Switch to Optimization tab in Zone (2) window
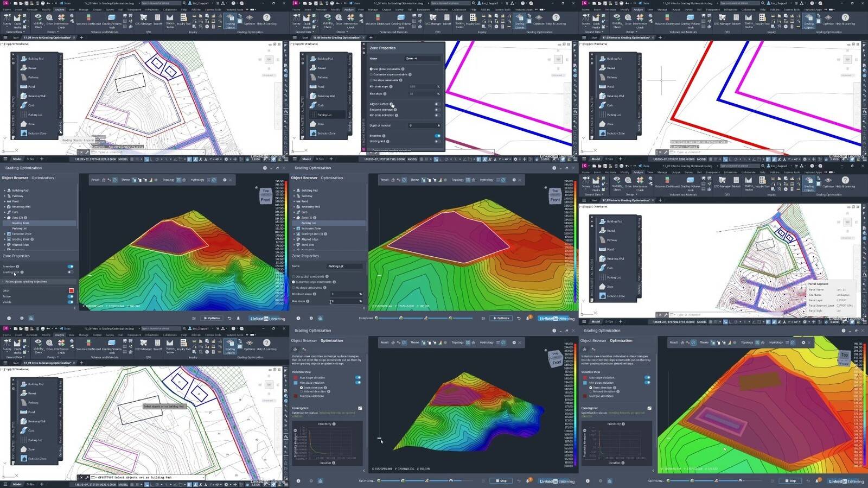Viewport: 868px width, 488px height. point(42,178)
